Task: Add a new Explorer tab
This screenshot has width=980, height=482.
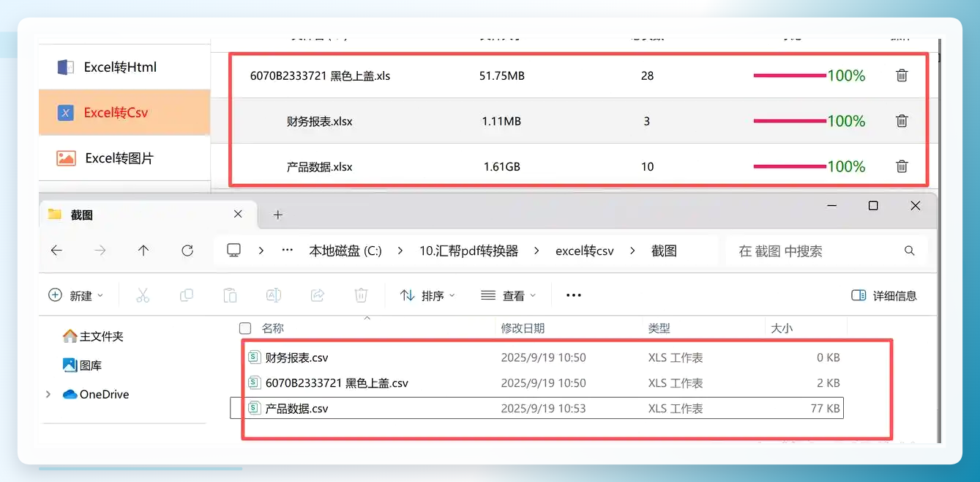Action: click(x=277, y=215)
